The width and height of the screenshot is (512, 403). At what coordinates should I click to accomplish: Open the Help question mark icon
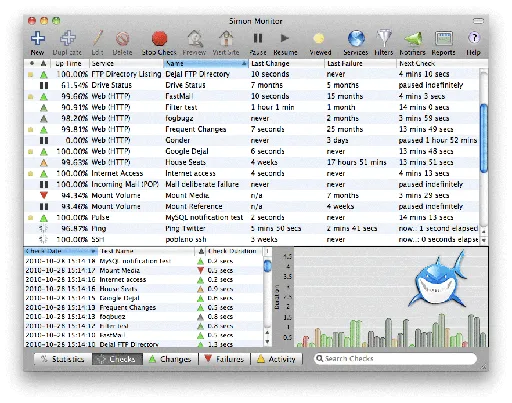474,38
